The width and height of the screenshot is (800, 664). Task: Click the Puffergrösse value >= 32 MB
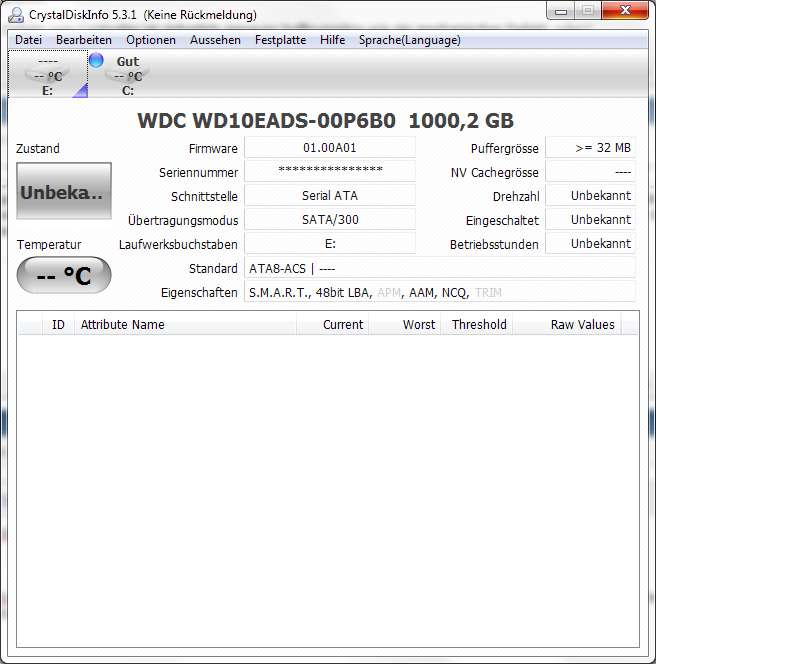[x=590, y=147]
